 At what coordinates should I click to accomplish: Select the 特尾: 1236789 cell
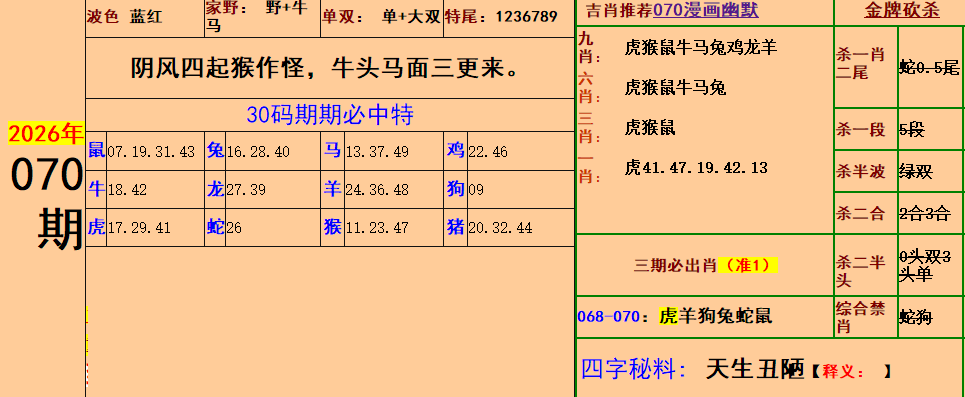[508, 17]
